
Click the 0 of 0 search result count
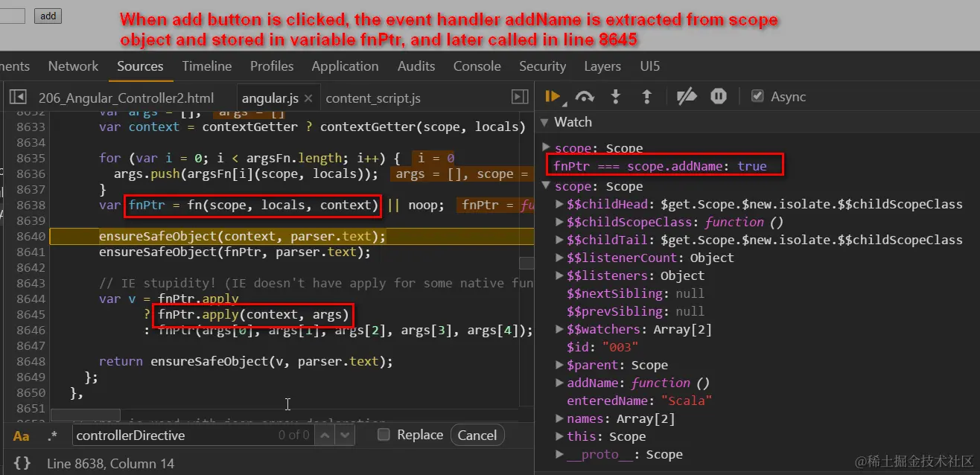tap(293, 435)
